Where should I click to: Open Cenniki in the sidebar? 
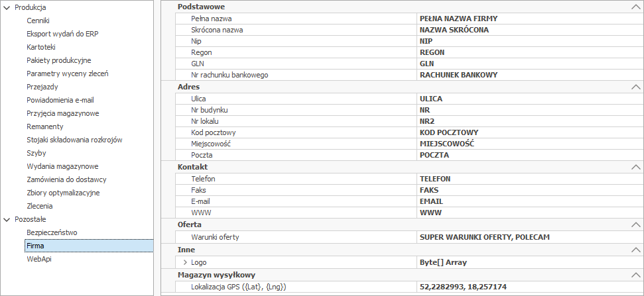(38, 21)
